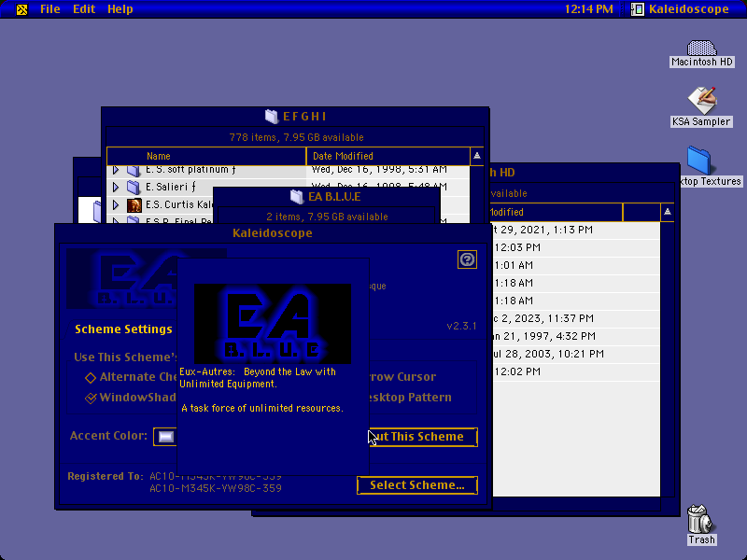
Task: Click the 12:02 PM row in Macintosh HD
Action: tap(574, 371)
